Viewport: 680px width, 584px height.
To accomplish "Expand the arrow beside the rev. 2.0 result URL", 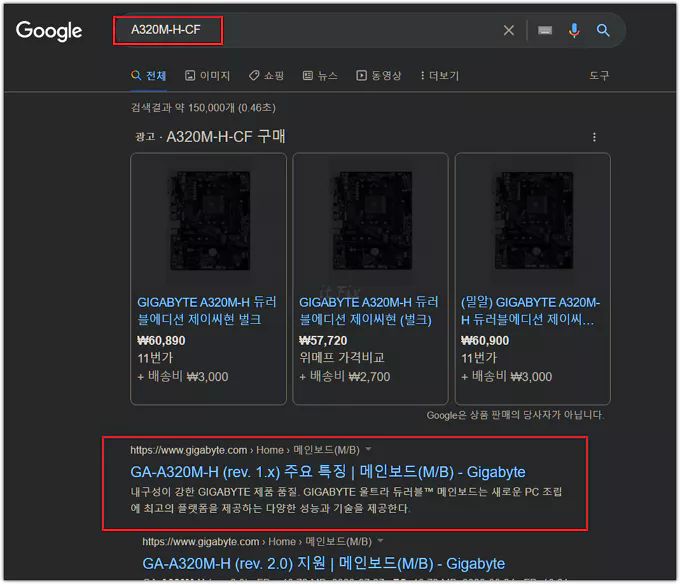I will pos(380,541).
